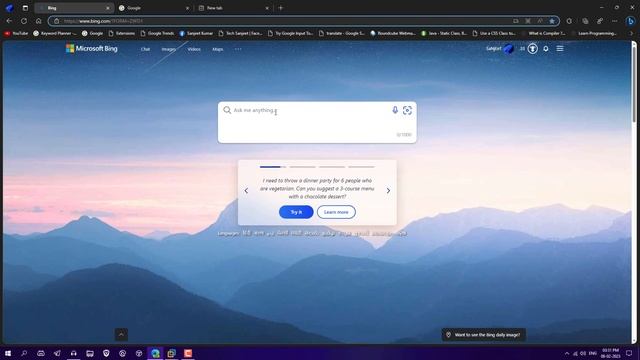Click the Edge icon in the taskbar
640x360 pixels.
click(155, 353)
